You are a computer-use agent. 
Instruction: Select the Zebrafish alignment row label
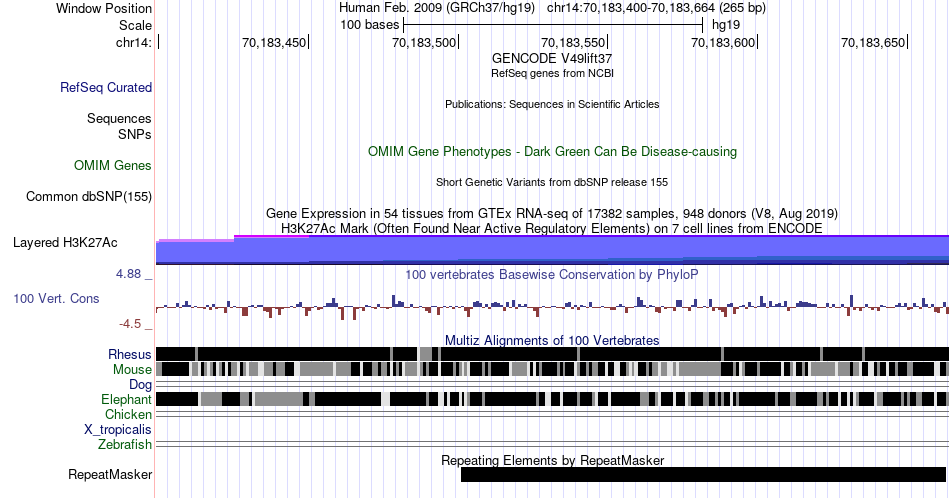pyautogui.click(x=125, y=445)
